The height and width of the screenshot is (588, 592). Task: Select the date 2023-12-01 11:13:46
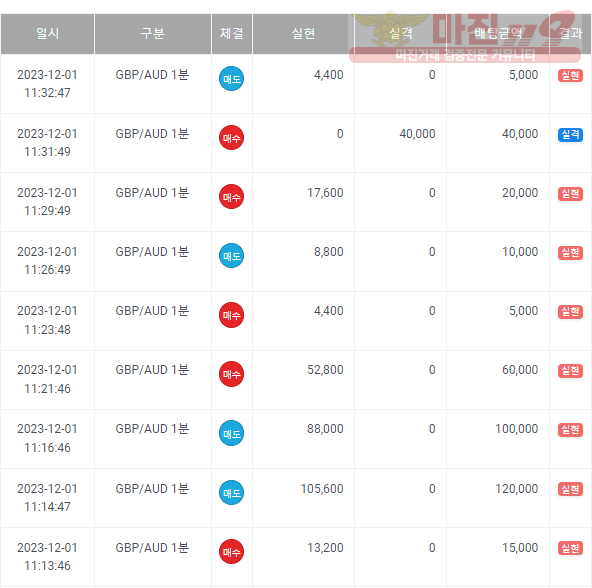47,556
